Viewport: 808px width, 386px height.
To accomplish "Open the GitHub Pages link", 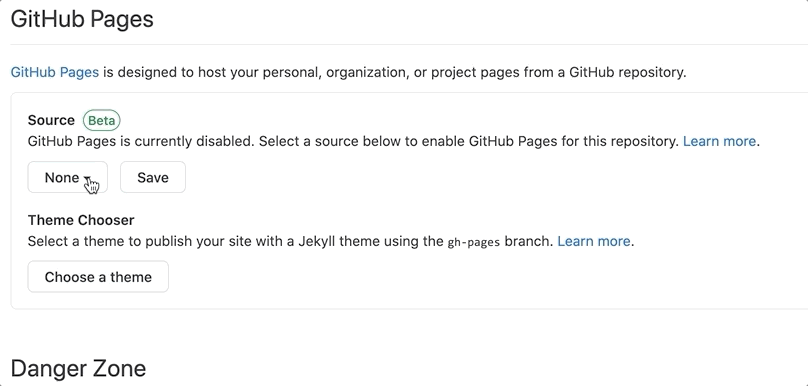I will (x=55, y=72).
